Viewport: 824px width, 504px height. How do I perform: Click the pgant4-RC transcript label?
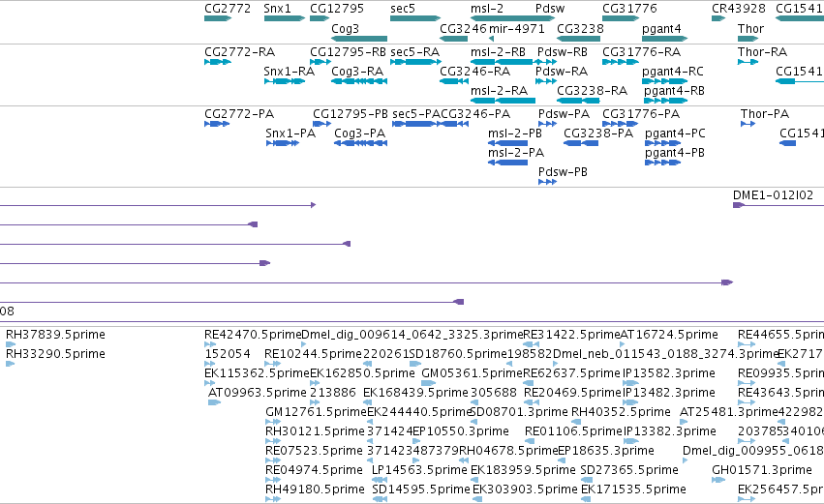tap(673, 72)
